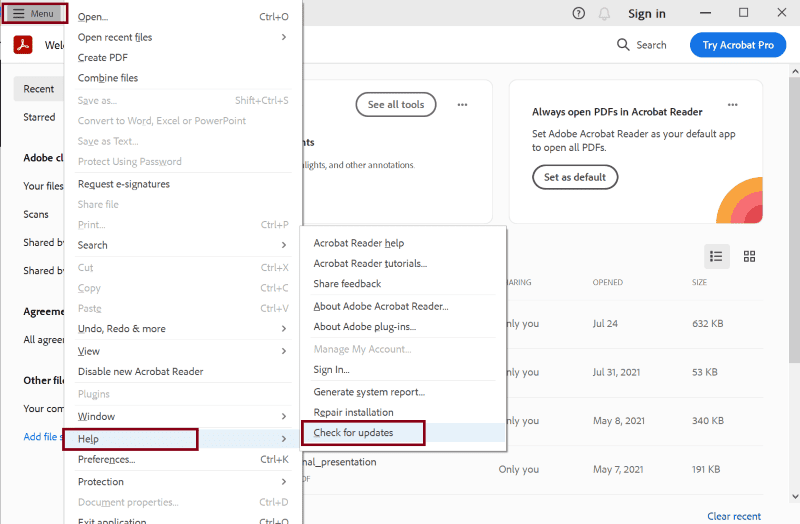The width and height of the screenshot is (800, 524).
Task: Click the Adobe Acrobat logo icon
Action: [x=23, y=45]
